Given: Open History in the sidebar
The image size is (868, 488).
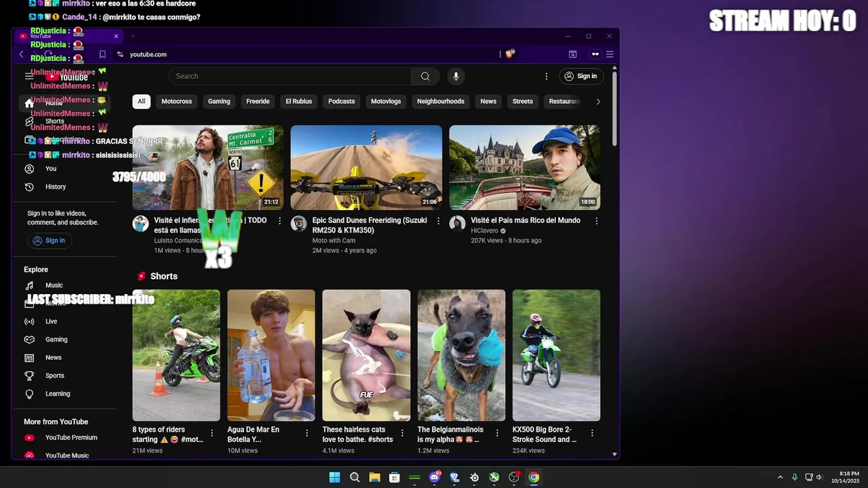Looking at the screenshot, I should [x=65, y=187].
